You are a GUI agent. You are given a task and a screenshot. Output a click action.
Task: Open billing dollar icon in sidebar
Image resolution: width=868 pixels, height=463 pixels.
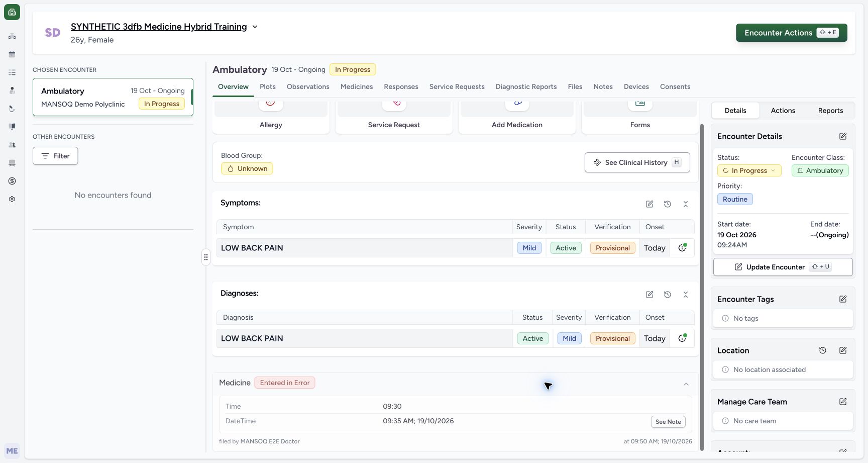click(x=12, y=181)
